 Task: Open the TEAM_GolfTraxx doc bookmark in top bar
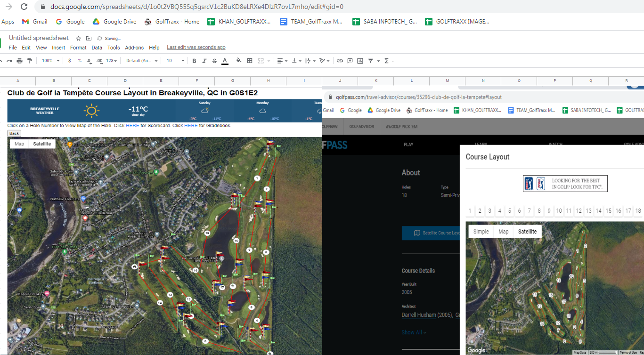pos(311,22)
